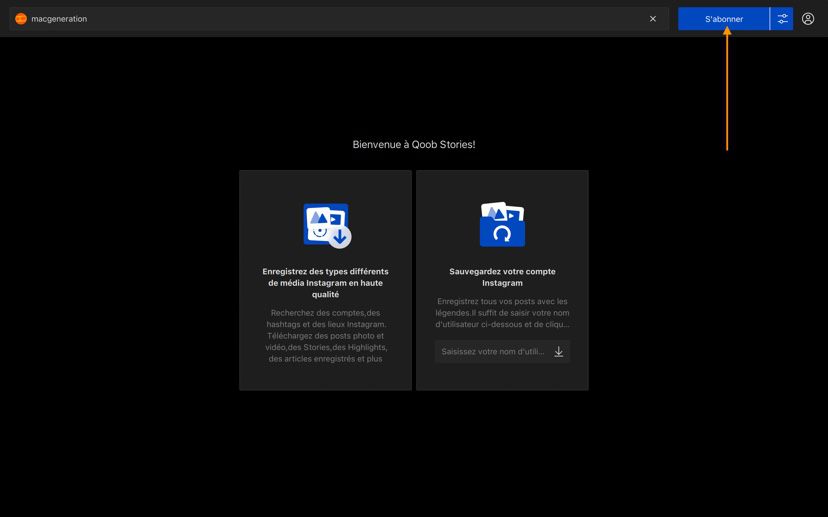The height and width of the screenshot is (517, 828).
Task: Click the macgeneration search field
Action: [339, 19]
